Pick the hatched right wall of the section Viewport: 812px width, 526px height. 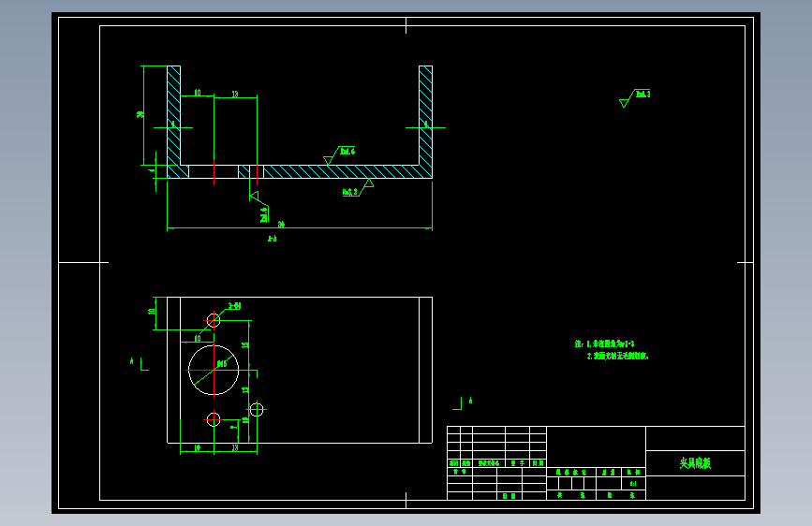click(x=426, y=121)
